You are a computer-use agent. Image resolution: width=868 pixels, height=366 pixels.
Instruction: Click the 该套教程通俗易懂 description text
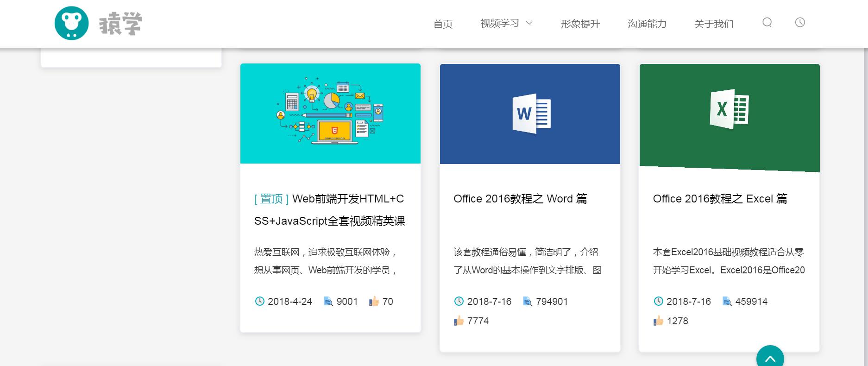coord(528,261)
